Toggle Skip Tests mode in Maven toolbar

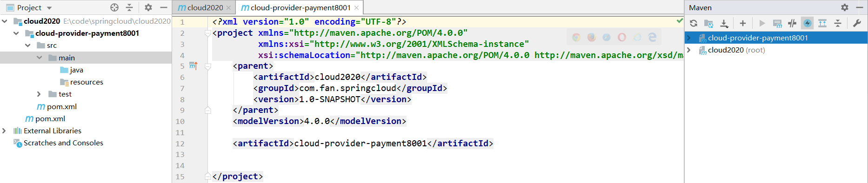point(808,23)
